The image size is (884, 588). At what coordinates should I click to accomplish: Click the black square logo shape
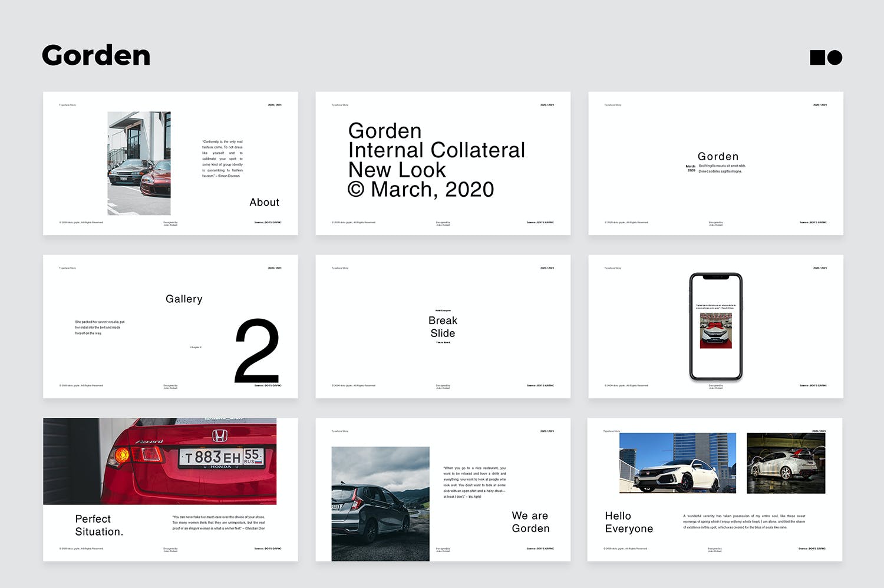pos(817,57)
